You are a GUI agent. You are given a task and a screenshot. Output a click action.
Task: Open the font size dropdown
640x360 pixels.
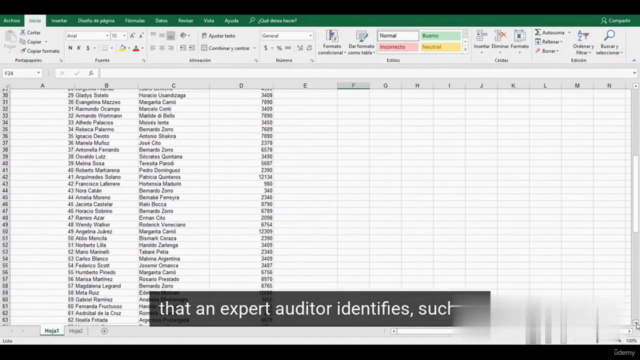point(124,36)
